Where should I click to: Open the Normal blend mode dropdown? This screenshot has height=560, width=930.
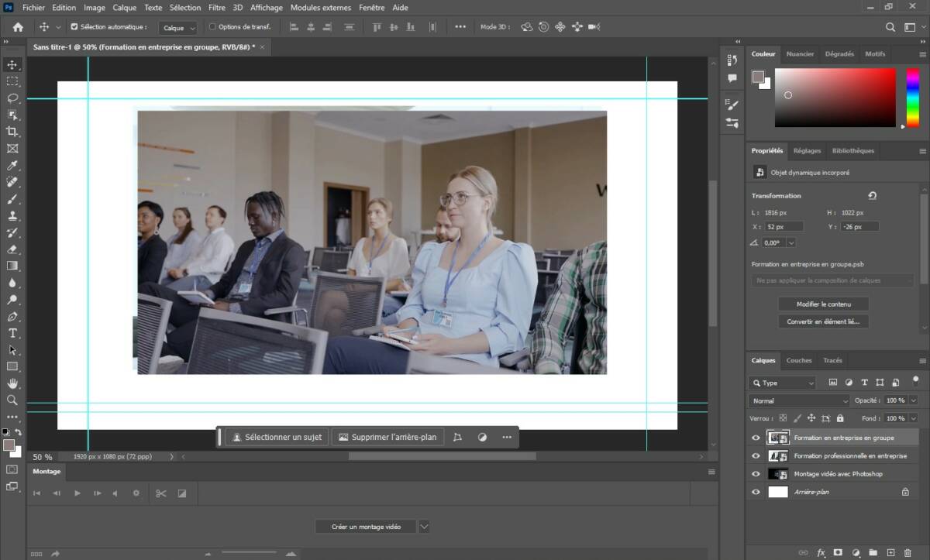click(x=797, y=400)
